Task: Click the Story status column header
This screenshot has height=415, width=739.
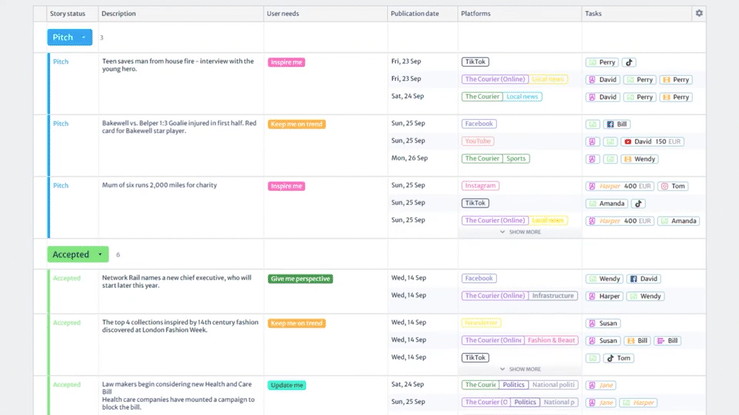Action: (x=68, y=14)
